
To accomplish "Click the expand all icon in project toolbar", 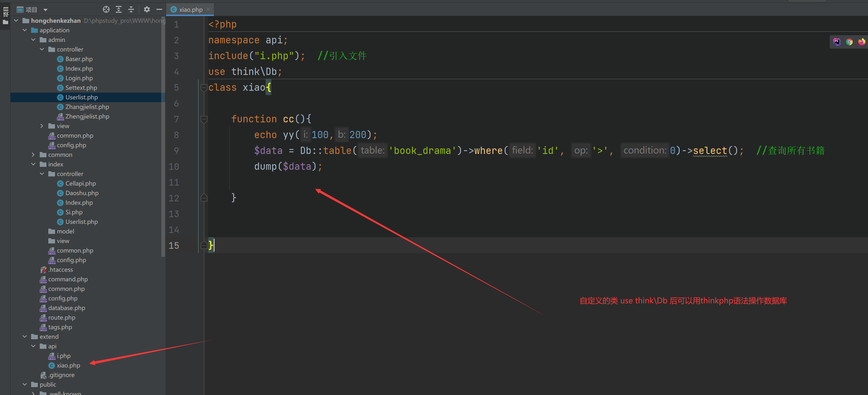I will click(x=119, y=9).
